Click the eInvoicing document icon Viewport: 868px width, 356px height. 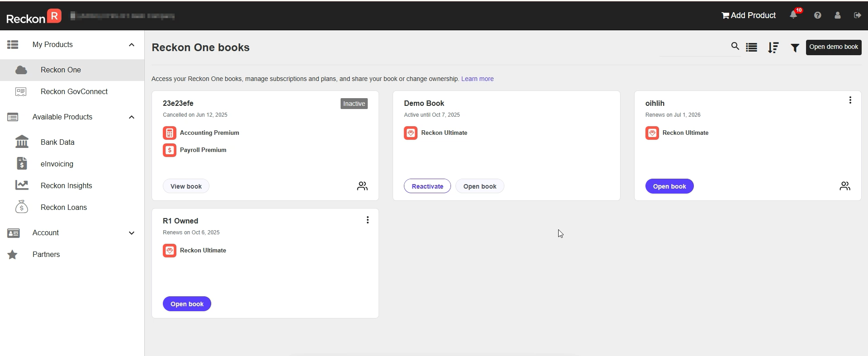point(22,163)
